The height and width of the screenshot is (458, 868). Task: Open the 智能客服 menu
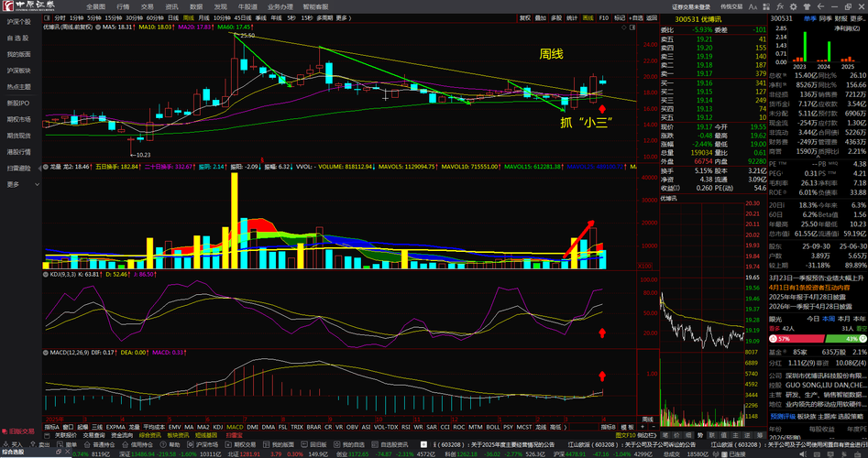click(x=315, y=6)
